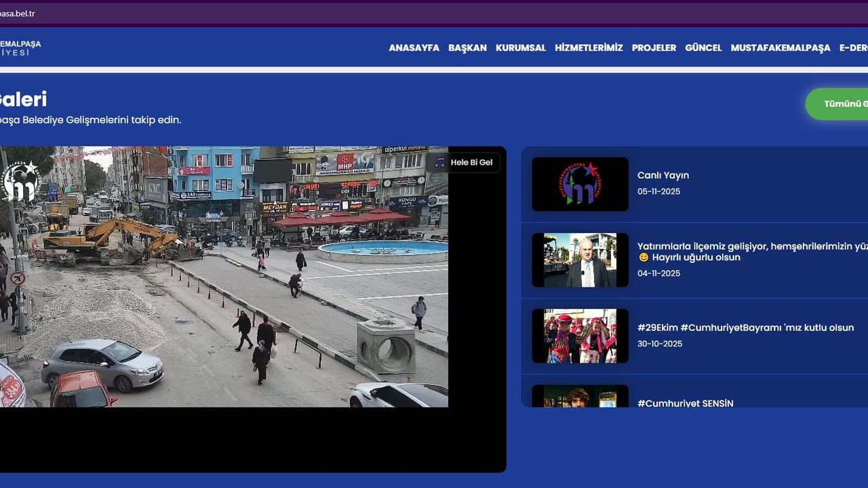Open ANASAYFA from the navigation menu

click(x=414, y=48)
